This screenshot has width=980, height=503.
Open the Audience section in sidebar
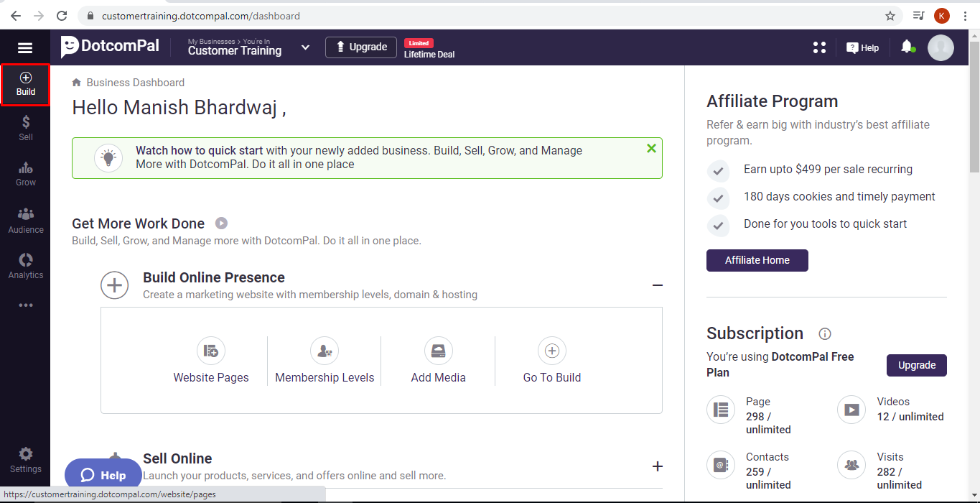(26, 221)
